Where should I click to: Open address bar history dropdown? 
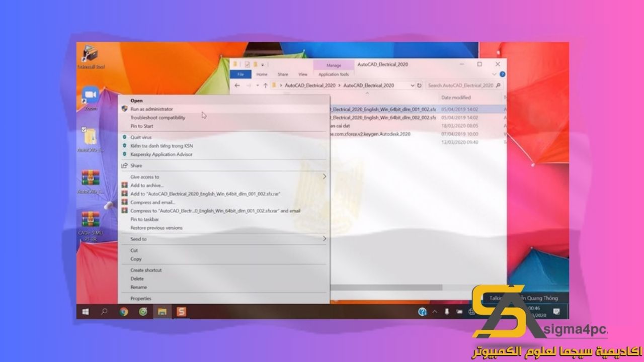coord(413,85)
